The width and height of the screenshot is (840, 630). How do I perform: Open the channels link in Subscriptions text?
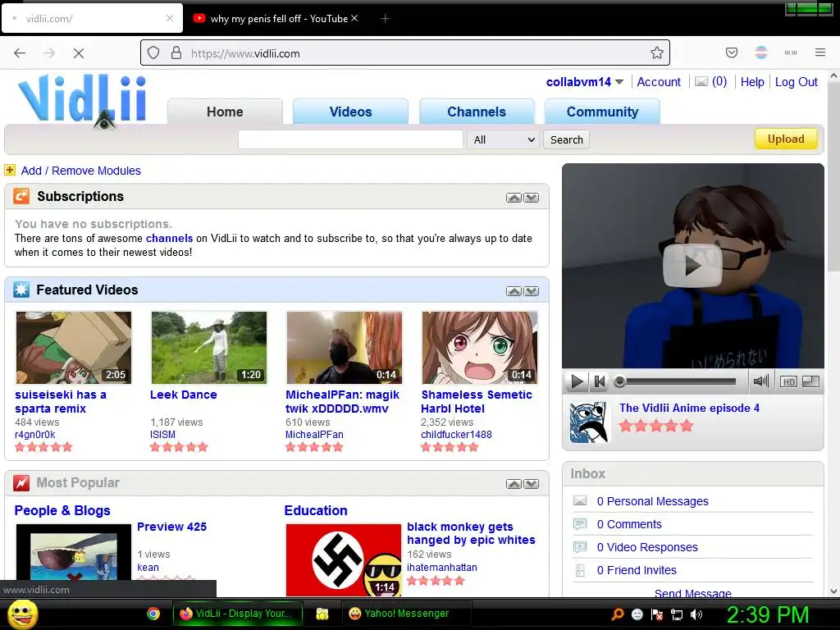(x=169, y=239)
